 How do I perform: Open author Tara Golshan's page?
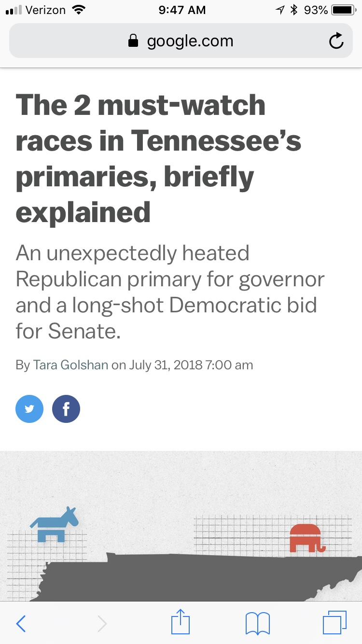point(70,365)
